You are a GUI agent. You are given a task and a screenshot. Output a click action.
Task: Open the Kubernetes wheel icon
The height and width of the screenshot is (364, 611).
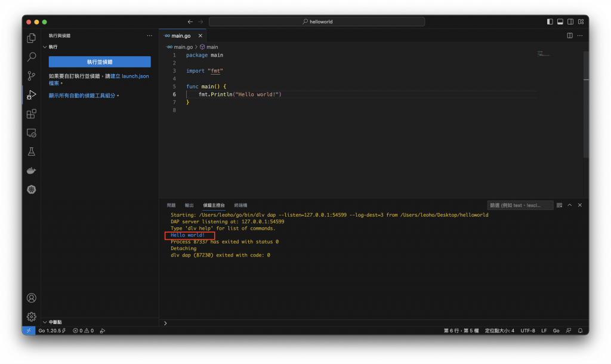(x=32, y=189)
